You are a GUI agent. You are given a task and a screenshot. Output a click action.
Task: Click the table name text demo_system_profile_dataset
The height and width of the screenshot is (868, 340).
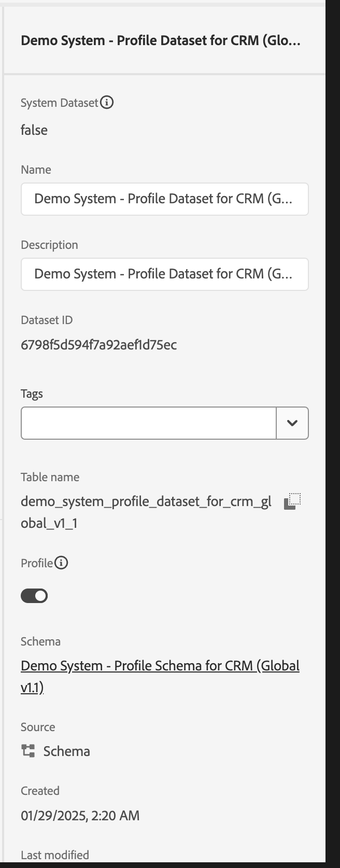(146, 502)
